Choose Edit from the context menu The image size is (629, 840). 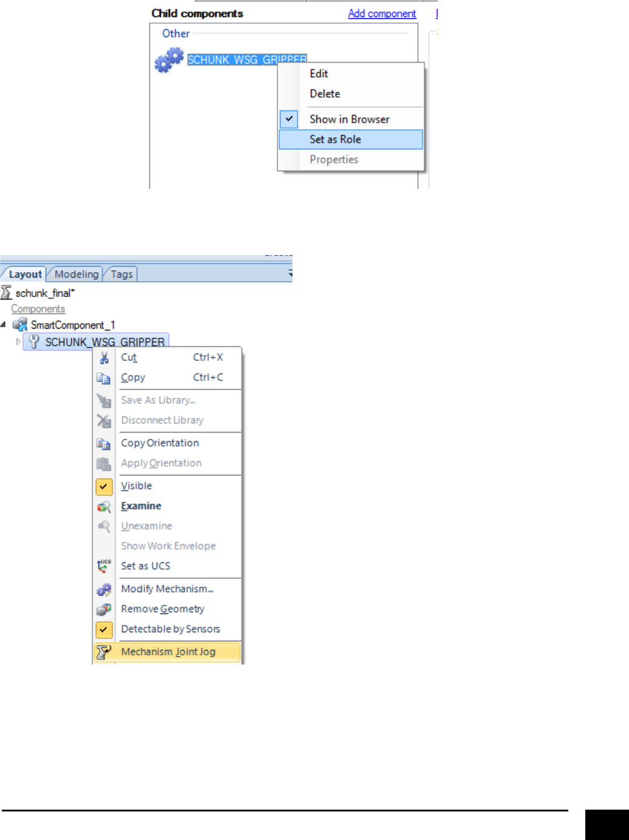click(350, 73)
